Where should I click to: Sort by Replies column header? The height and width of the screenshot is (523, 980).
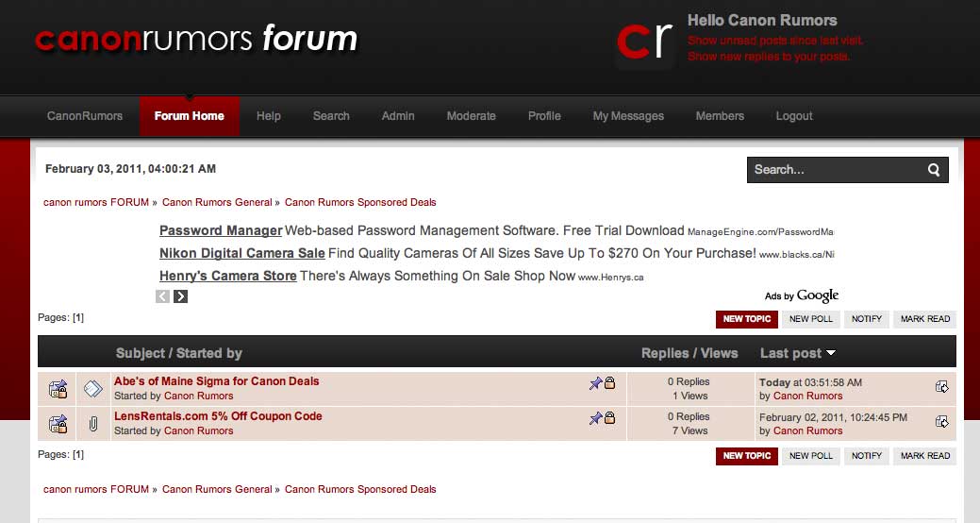tap(665, 353)
